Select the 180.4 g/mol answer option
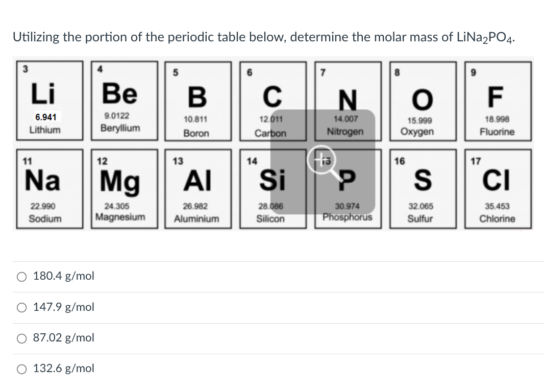Viewport: 544px width, 392px height. pyautogui.click(x=22, y=277)
